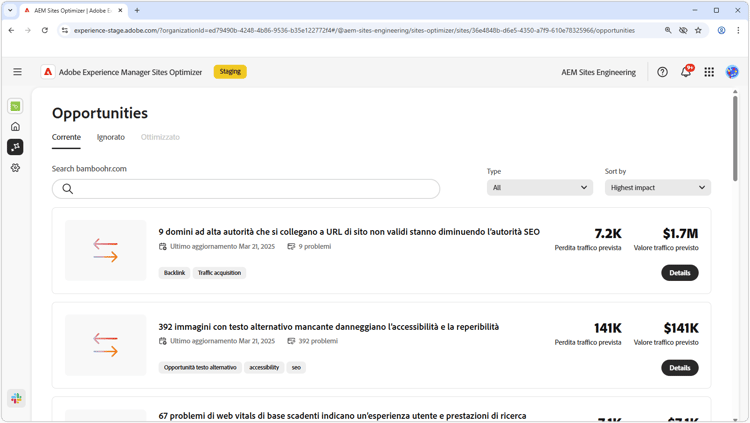Click the $141K traffic value
Image resolution: width=750 pixels, height=423 pixels.
point(681,328)
